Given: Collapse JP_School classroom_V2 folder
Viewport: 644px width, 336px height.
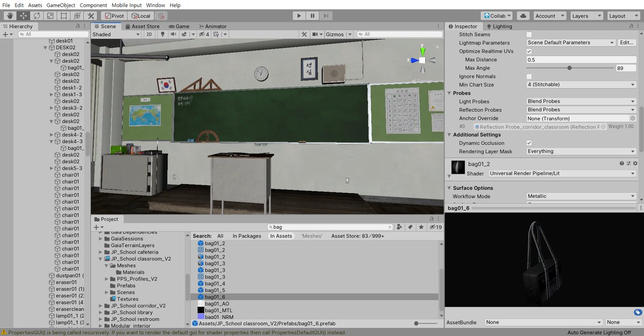Looking at the screenshot, I should point(100,259).
